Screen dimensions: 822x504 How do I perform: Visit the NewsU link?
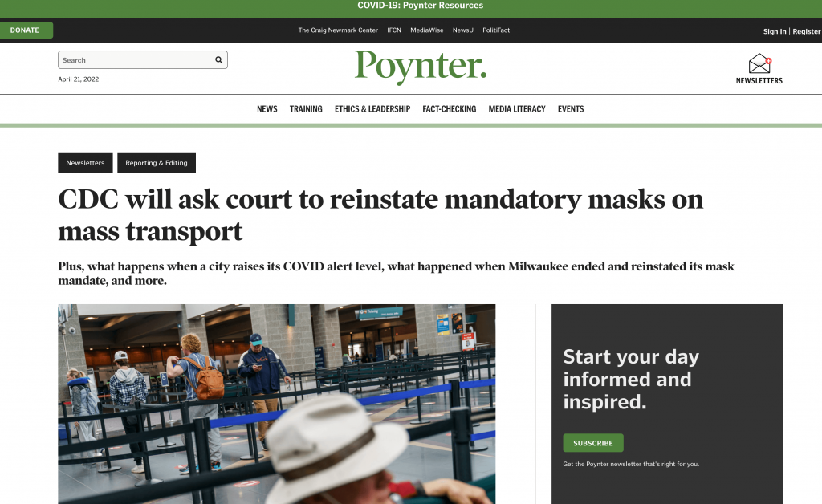[463, 30]
